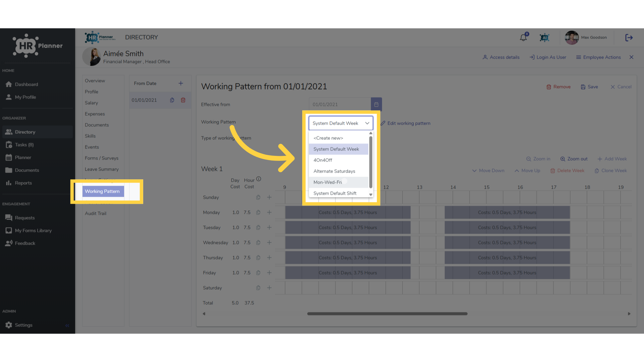Click the Remove button

(558, 87)
